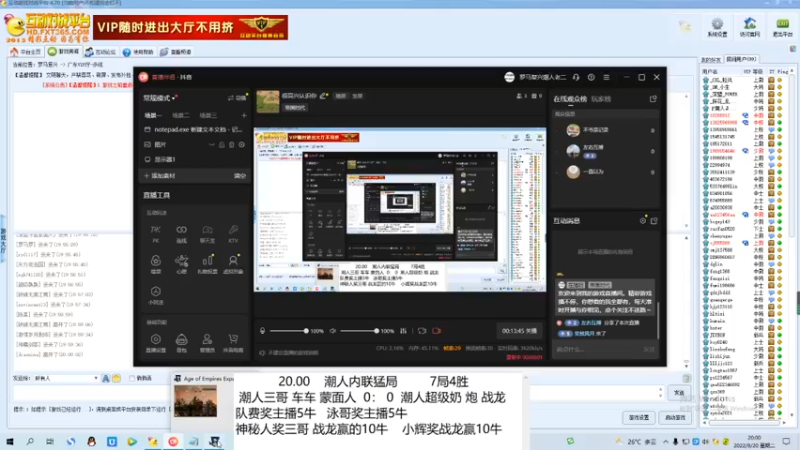Switch to 玩家榜 tab
The width and height of the screenshot is (800, 450).
601,99
